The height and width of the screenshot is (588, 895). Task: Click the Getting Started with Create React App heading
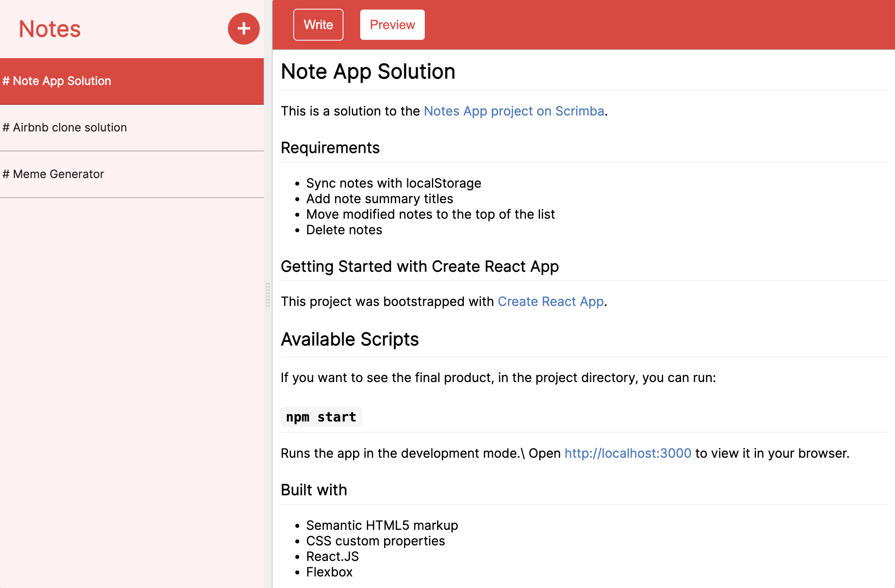point(419,267)
